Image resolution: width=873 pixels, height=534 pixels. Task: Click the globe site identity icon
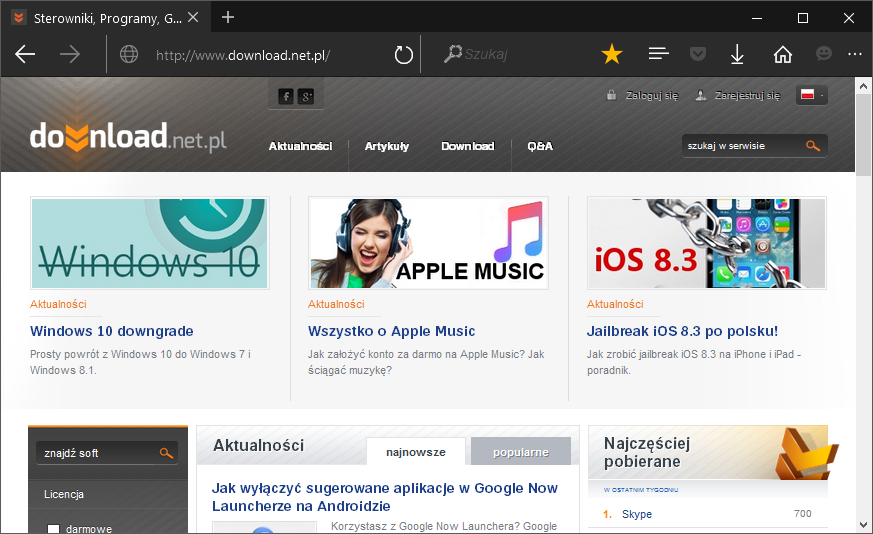tap(129, 55)
